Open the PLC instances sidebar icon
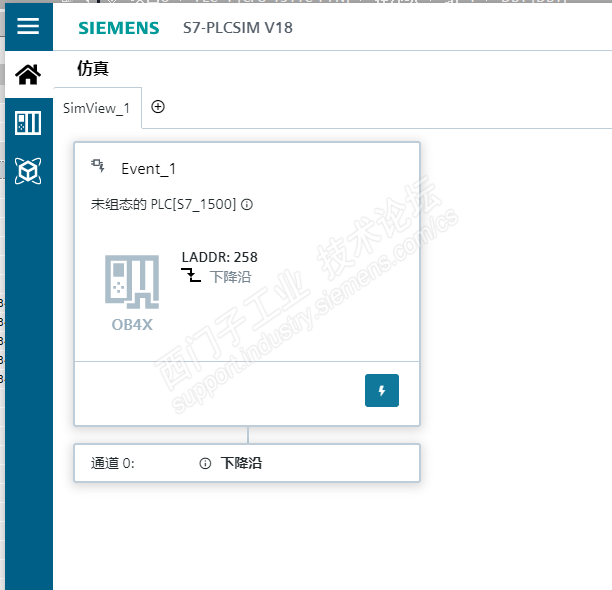 click(x=28, y=123)
